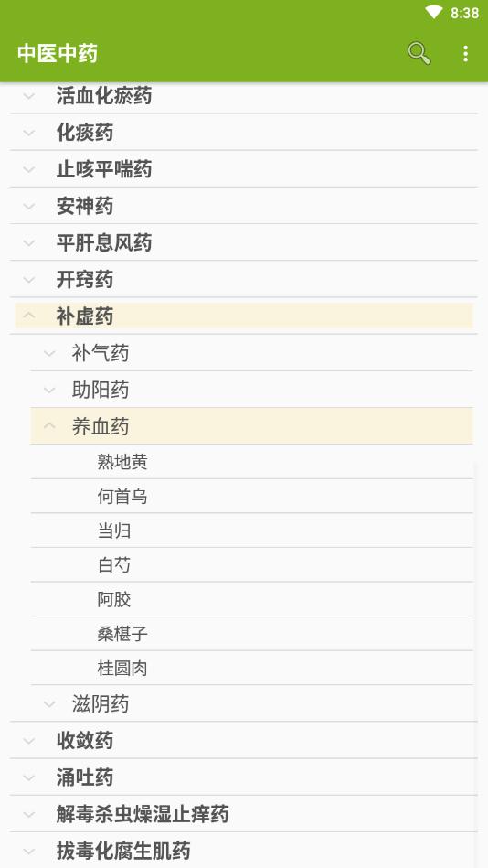
Task: Open the 熟地黄 herb entry
Action: [251, 462]
